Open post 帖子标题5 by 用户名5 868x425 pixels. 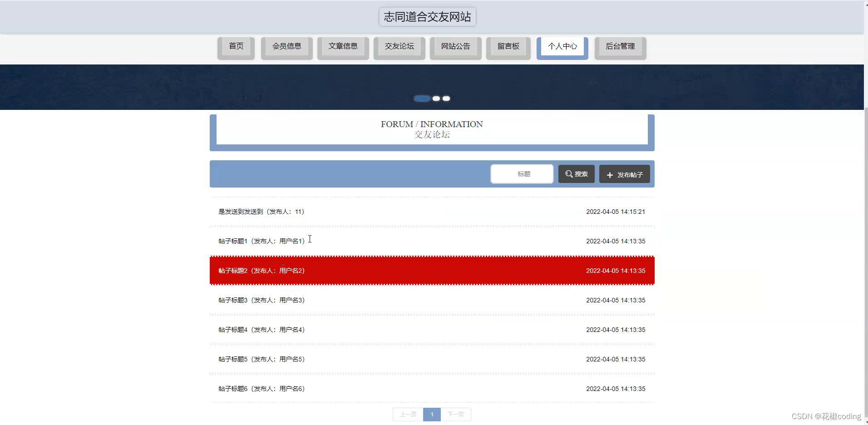click(432, 359)
